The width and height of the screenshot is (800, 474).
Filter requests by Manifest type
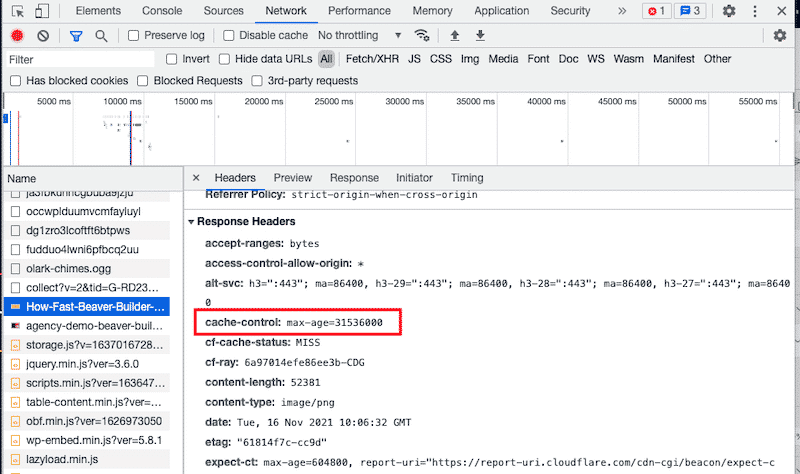pyautogui.click(x=673, y=59)
